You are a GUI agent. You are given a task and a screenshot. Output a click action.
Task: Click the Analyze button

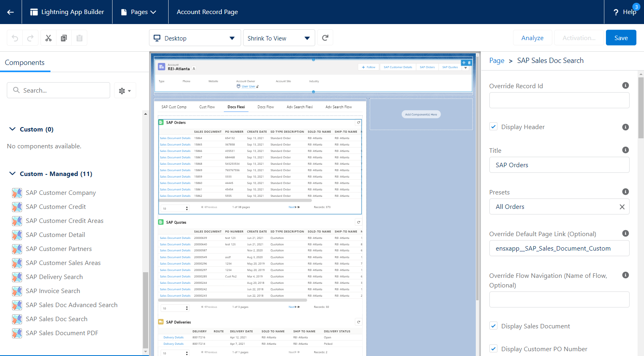[x=532, y=38]
